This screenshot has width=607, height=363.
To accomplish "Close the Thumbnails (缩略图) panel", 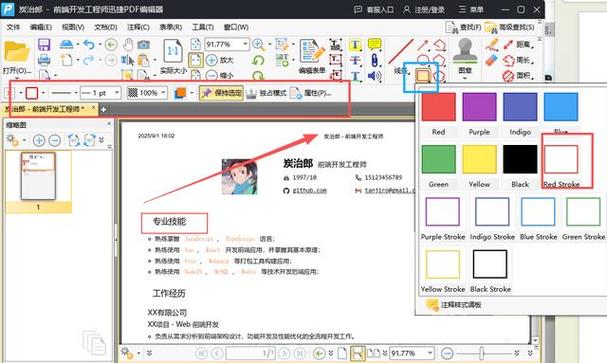I will [x=109, y=123].
